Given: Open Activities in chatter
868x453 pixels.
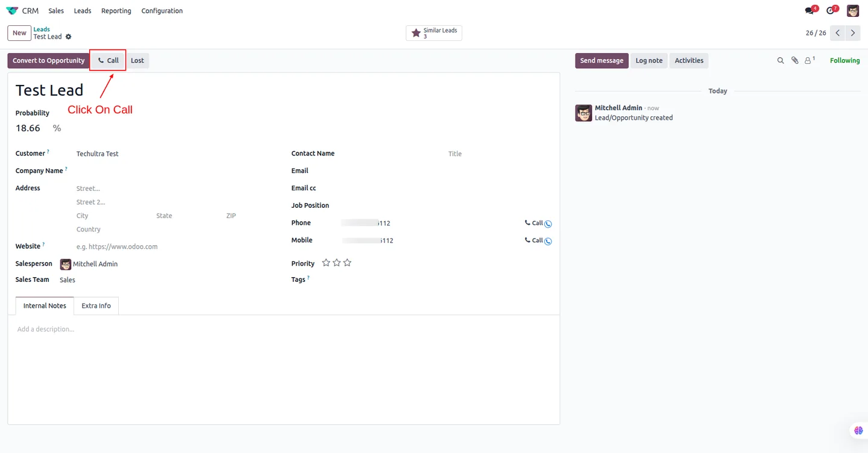Looking at the screenshot, I should (689, 60).
